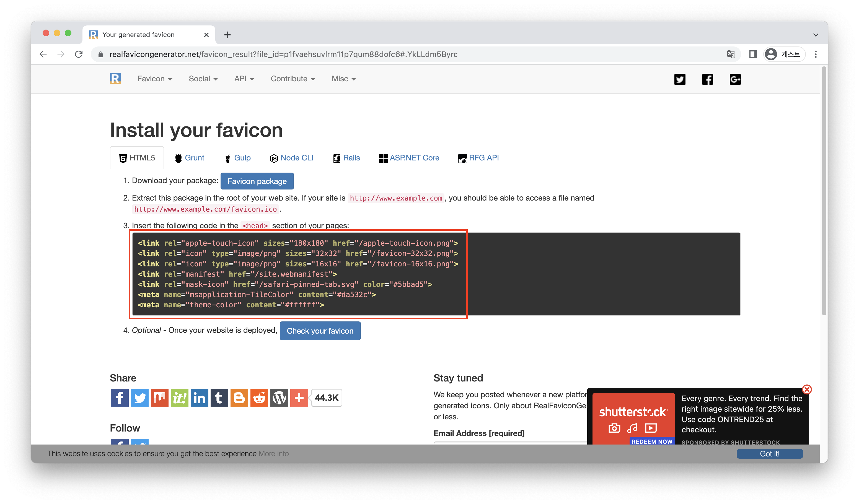Close the Shutterstock ad popup
Image resolution: width=859 pixels, height=504 pixels.
click(806, 389)
